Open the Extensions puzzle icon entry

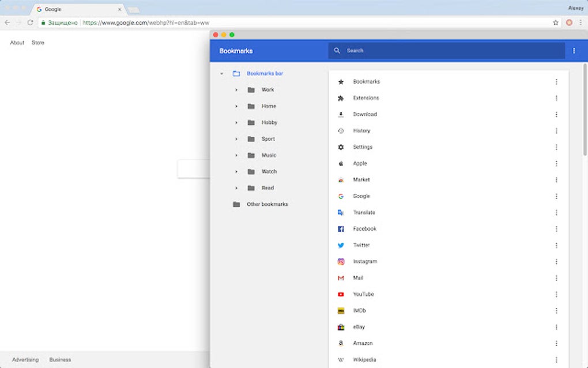[340, 98]
